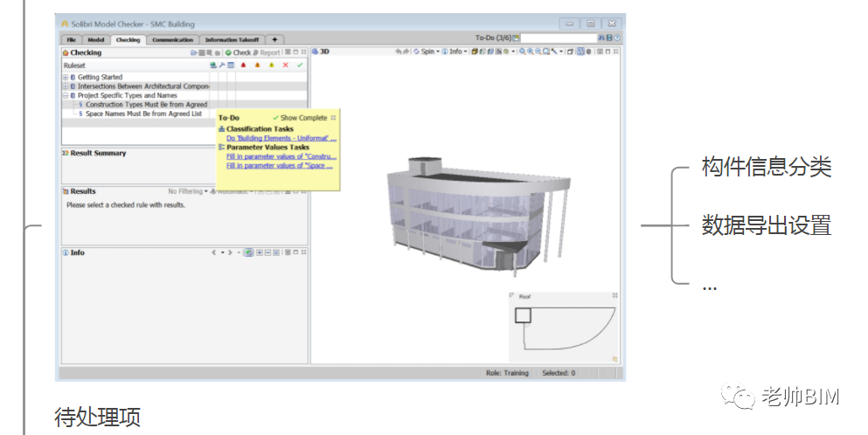Image resolution: width=868 pixels, height=435 pixels.
Task: Click the zoom in icon in 3D toolbar
Action: point(531,52)
